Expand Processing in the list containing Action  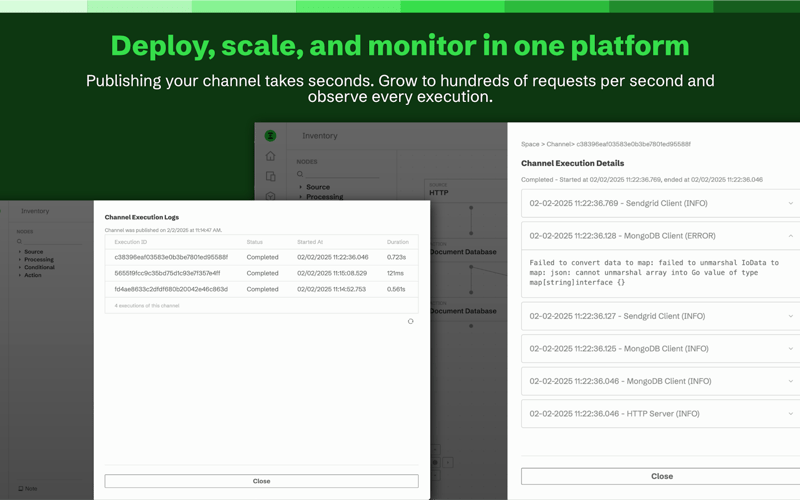point(38,259)
